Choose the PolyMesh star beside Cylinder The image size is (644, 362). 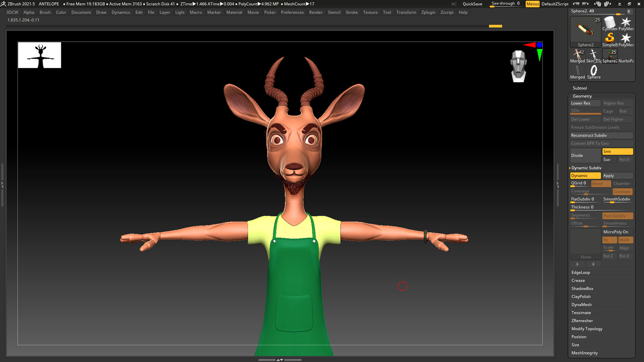[626, 24]
